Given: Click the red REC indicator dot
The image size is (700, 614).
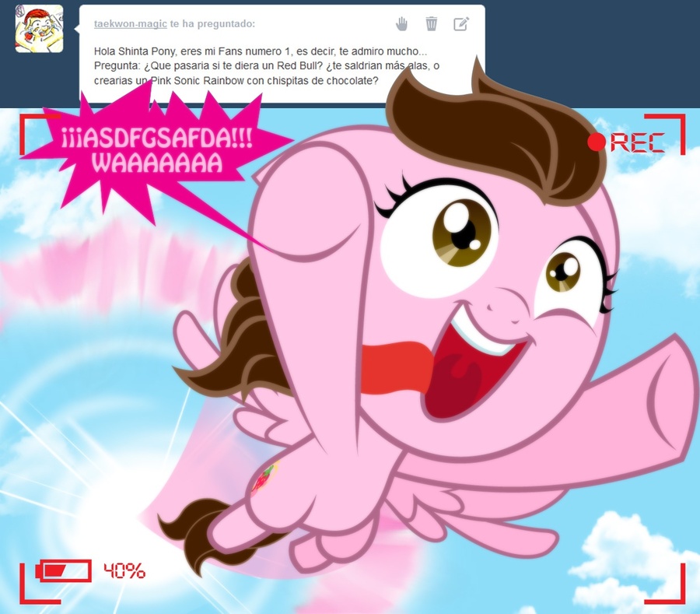Looking at the screenshot, I should [597, 142].
